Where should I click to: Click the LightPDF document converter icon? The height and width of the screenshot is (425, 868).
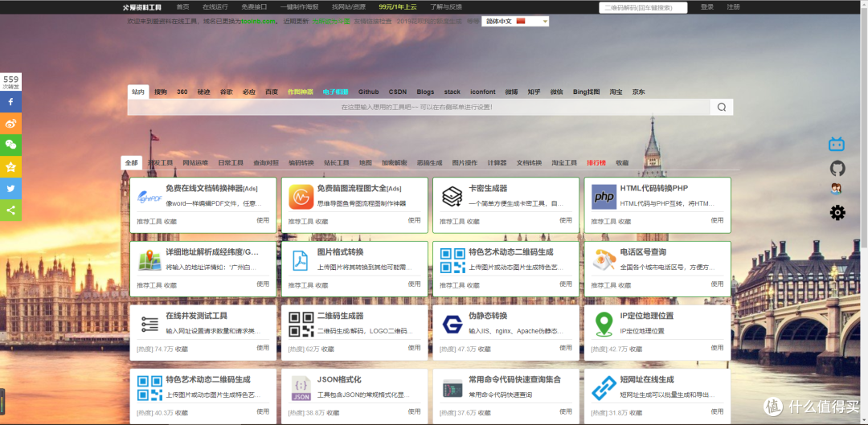click(149, 197)
